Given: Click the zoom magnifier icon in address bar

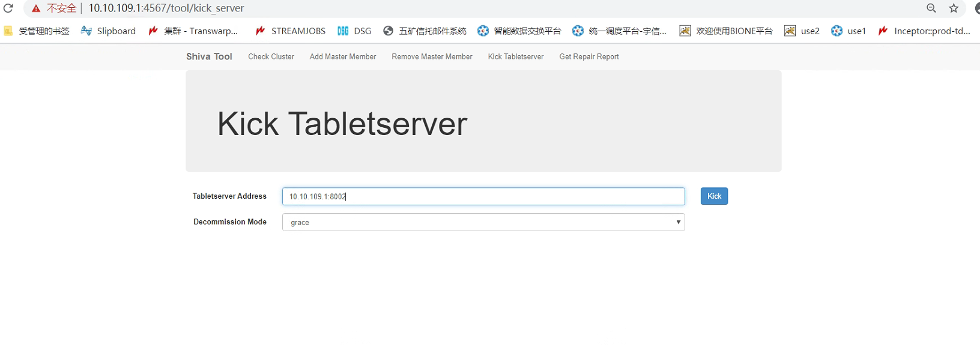Looking at the screenshot, I should (931, 8).
